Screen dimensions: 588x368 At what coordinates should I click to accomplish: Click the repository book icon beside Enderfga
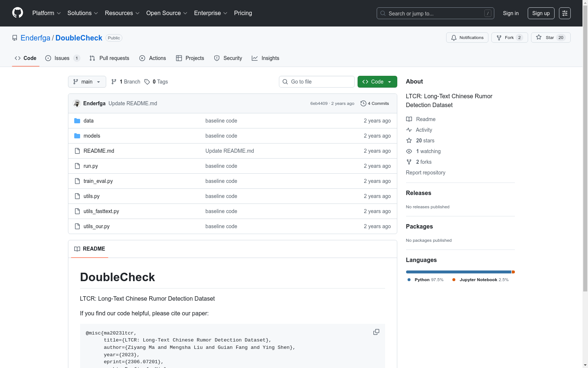(x=15, y=38)
